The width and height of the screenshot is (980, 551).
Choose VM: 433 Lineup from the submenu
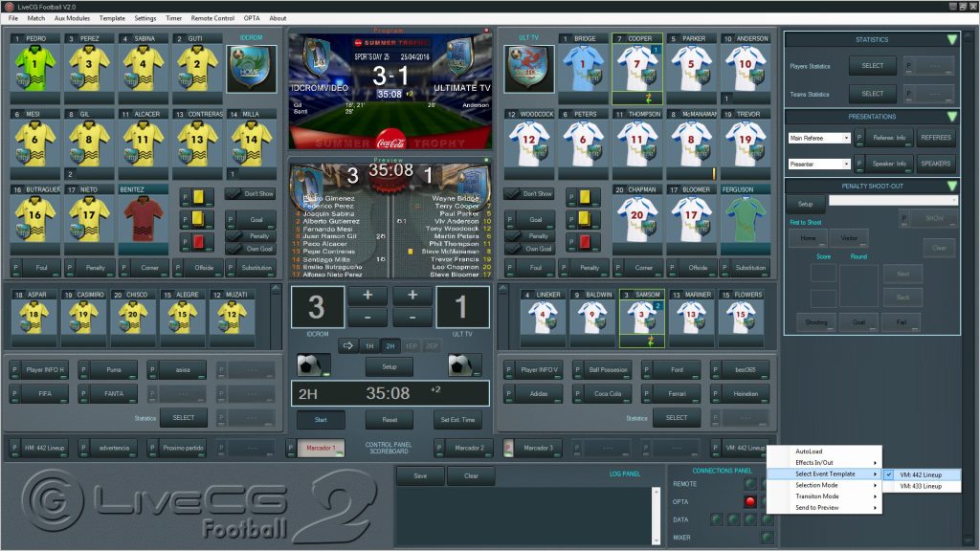pos(921,486)
